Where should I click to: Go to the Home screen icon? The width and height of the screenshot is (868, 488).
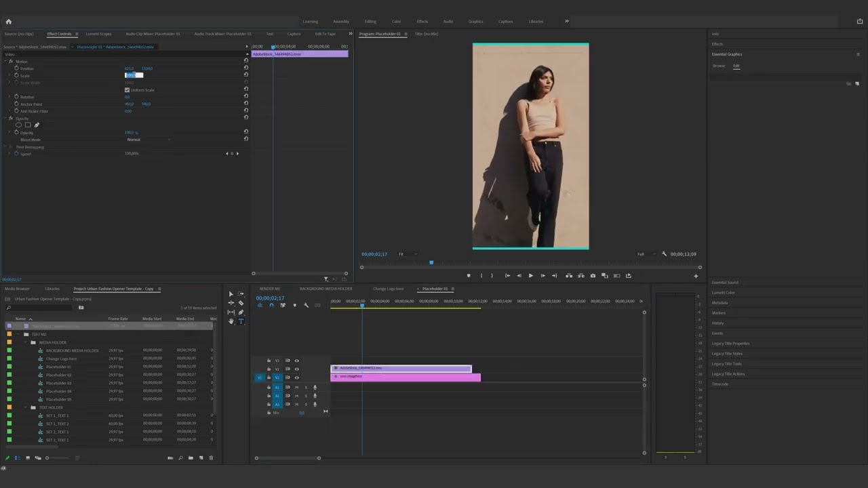9,21
